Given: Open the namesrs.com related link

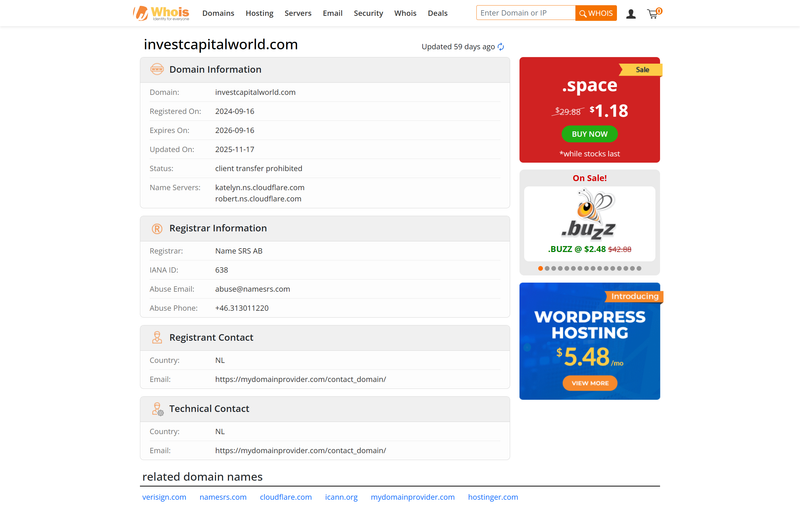Looking at the screenshot, I should [x=223, y=497].
